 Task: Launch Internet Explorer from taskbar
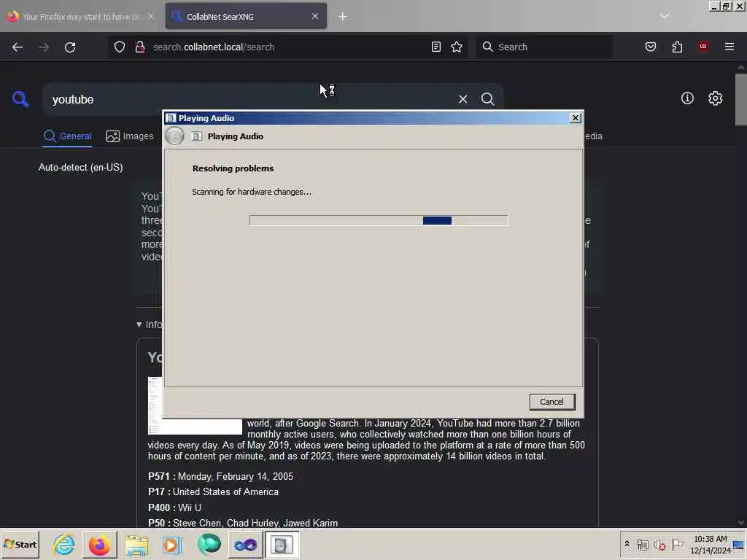[64, 544]
